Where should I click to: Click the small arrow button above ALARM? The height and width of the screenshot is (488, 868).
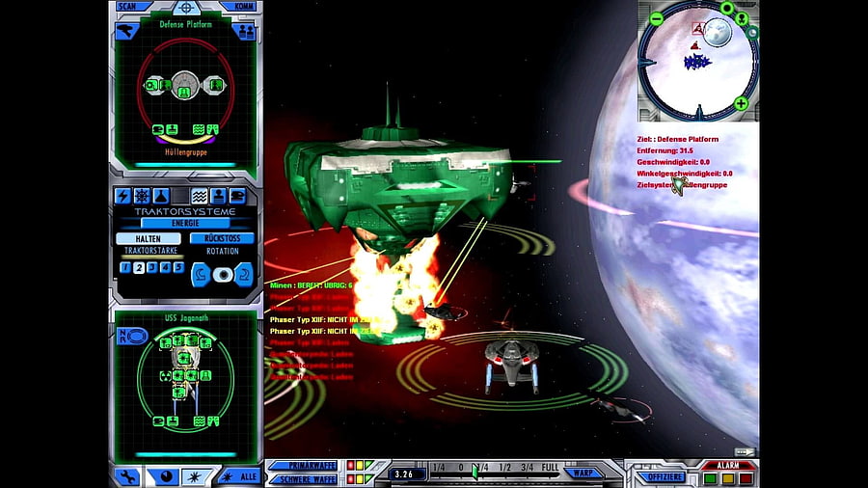pyautogui.click(x=746, y=452)
